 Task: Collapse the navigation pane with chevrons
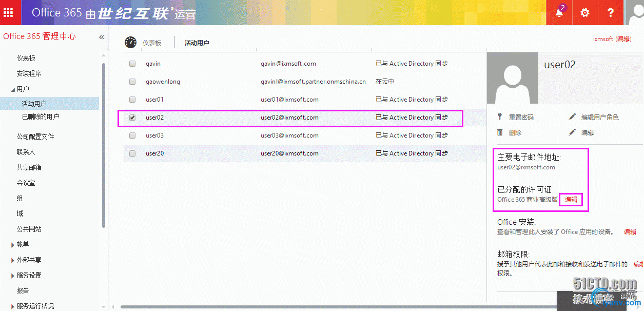(x=102, y=37)
